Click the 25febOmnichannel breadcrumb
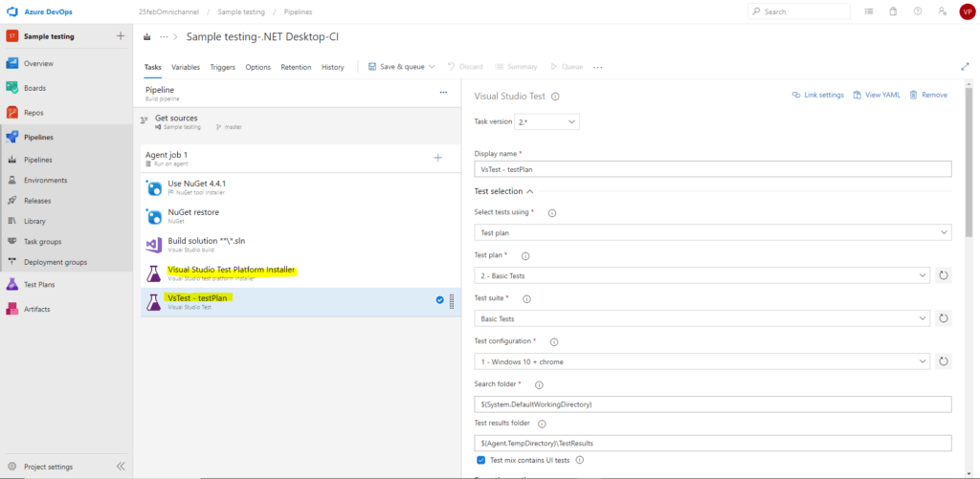 pyautogui.click(x=168, y=11)
